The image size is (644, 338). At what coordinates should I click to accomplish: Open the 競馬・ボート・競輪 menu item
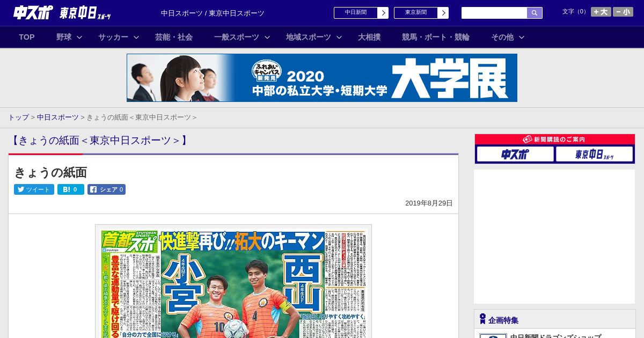click(436, 37)
